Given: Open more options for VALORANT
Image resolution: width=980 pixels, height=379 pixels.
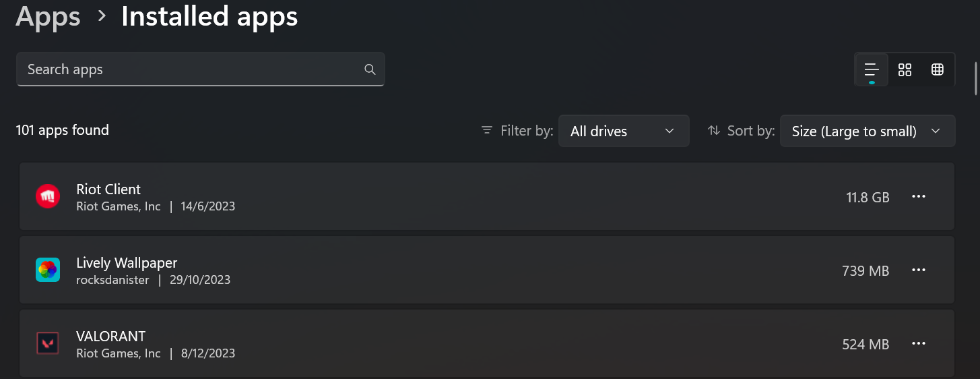Looking at the screenshot, I should (919, 343).
